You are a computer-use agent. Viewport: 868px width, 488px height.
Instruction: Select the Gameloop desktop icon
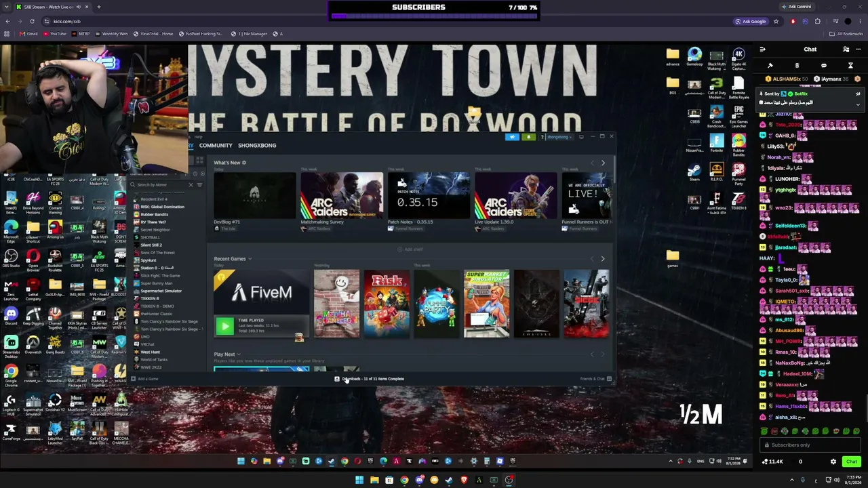(694, 57)
